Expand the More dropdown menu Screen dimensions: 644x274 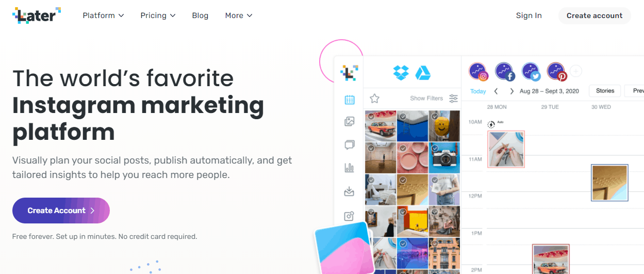point(239,15)
